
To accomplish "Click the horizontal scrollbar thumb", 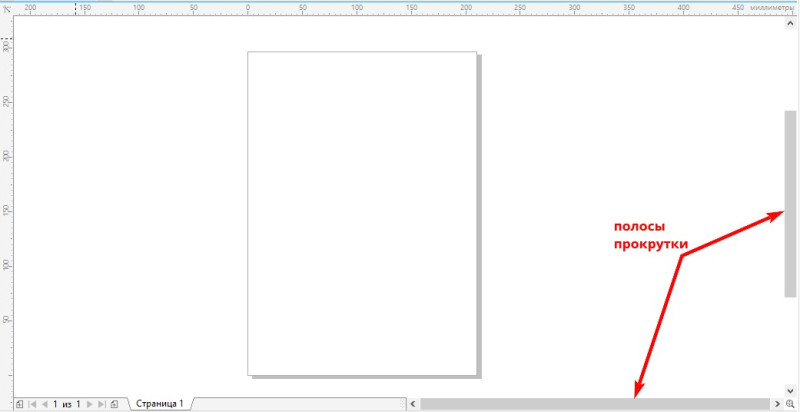I will 594,404.
